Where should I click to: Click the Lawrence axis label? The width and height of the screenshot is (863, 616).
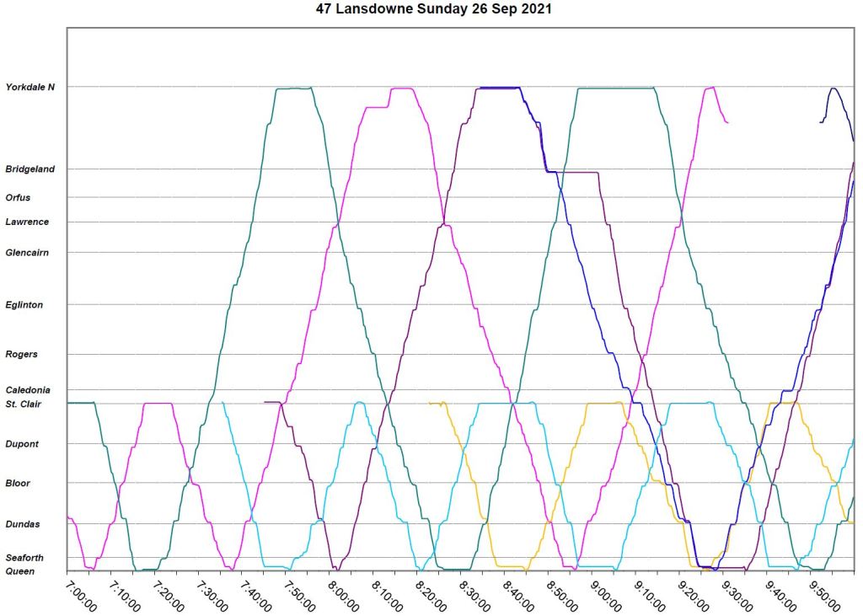[x=28, y=222]
